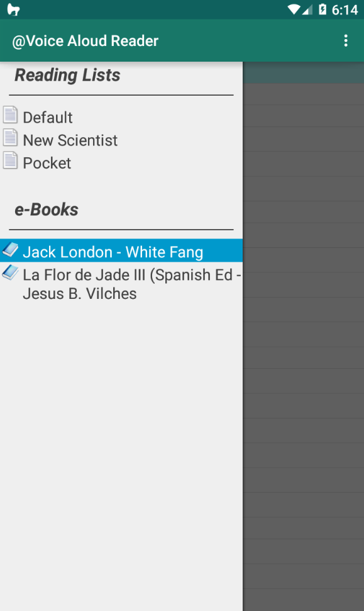Click the book icon beside La Flor de Jade
The image size is (364, 611).
tap(11, 272)
